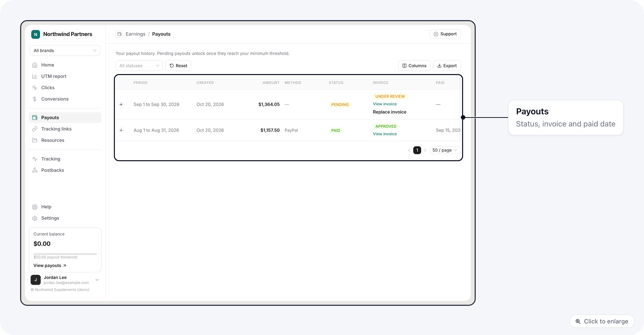This screenshot has width=644, height=335.
Task: Open the All statuses filter dropdown
Action: (139, 66)
